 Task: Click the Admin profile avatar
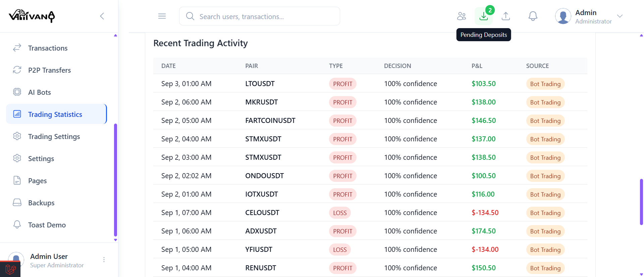(563, 16)
